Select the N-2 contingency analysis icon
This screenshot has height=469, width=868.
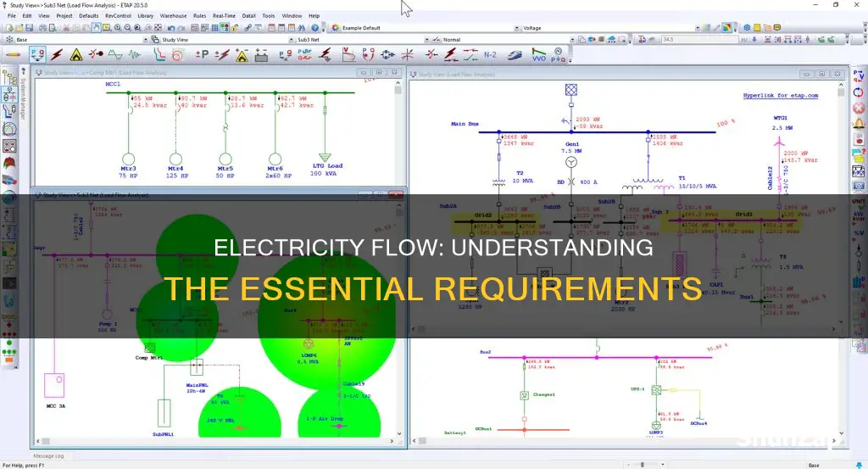coord(490,55)
